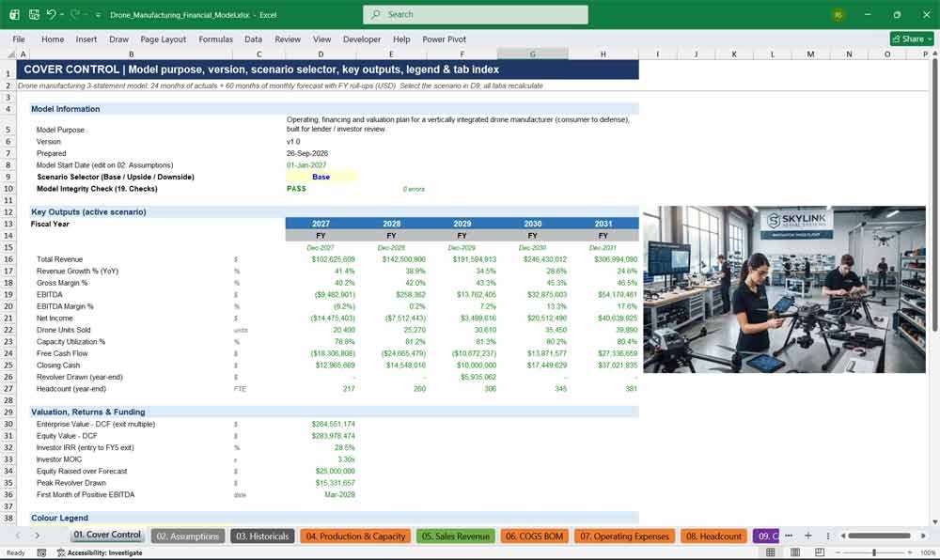Screen dimensions: 940x560
Task: Switch to Normal view icon
Action: point(771,552)
